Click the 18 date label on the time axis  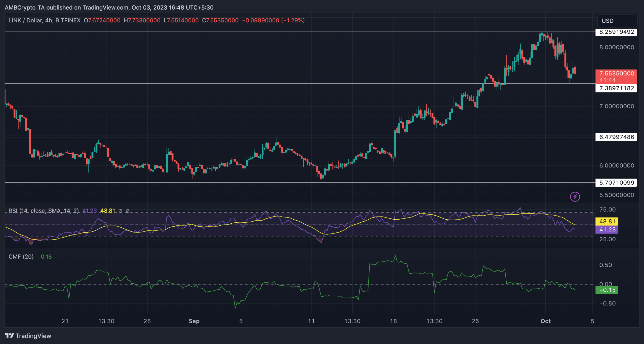click(393, 321)
